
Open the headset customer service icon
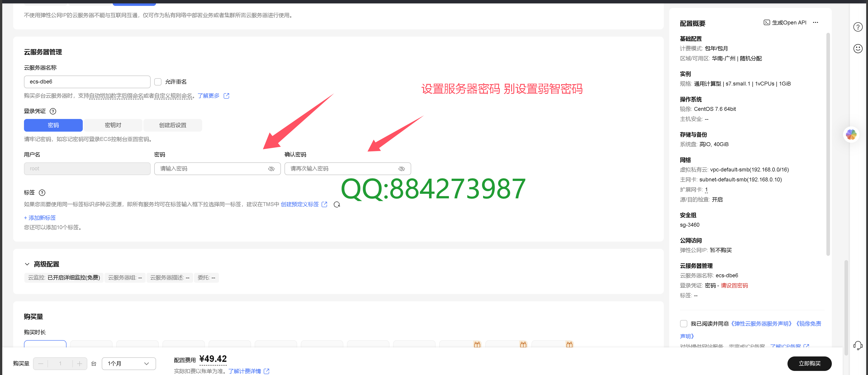tap(858, 345)
